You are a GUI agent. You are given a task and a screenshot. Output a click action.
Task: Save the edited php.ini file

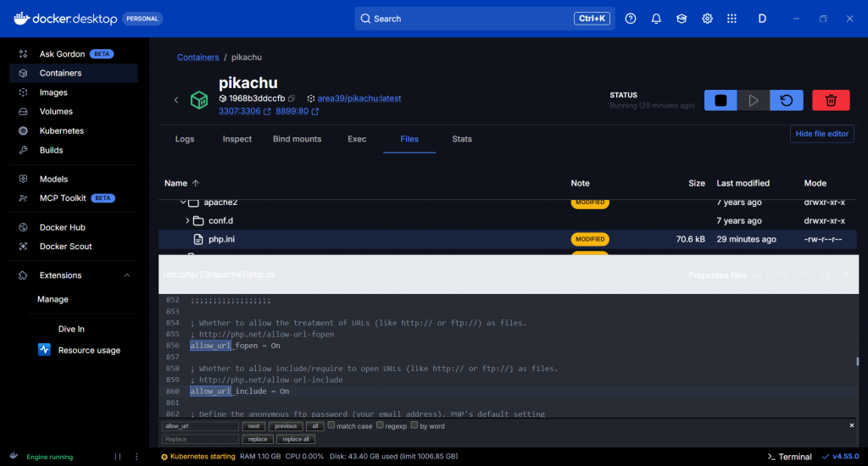tap(825, 275)
